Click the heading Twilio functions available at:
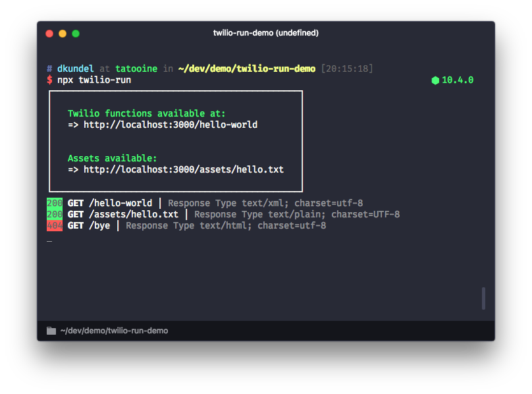This screenshot has height=394, width=532. (146, 113)
